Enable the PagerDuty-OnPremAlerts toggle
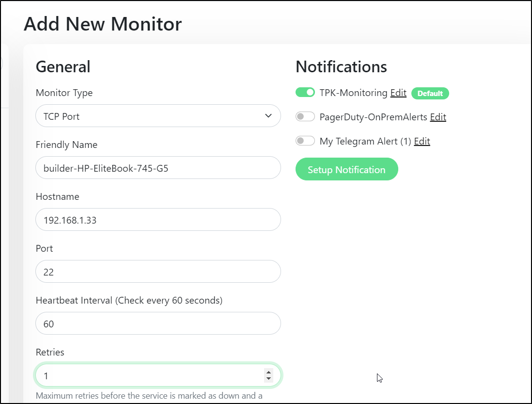The width and height of the screenshot is (532, 404). pos(305,117)
